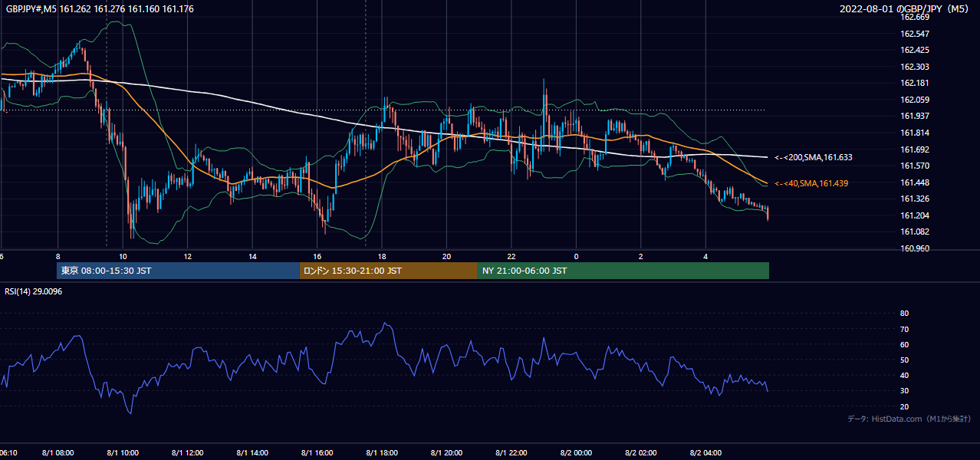Click the 8/1 14:00 time axis label
The height and width of the screenshot is (460, 980).
click(252, 453)
